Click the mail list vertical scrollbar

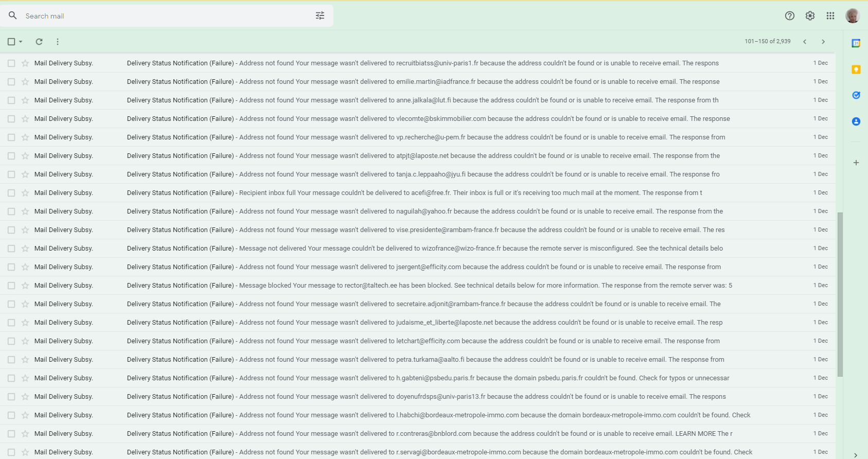[840, 294]
